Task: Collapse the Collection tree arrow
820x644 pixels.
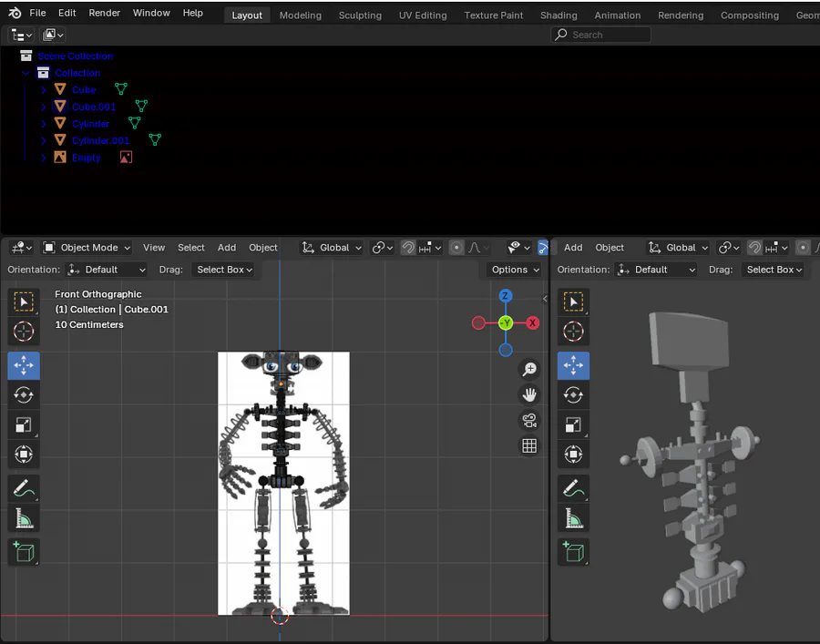Action: (26, 73)
